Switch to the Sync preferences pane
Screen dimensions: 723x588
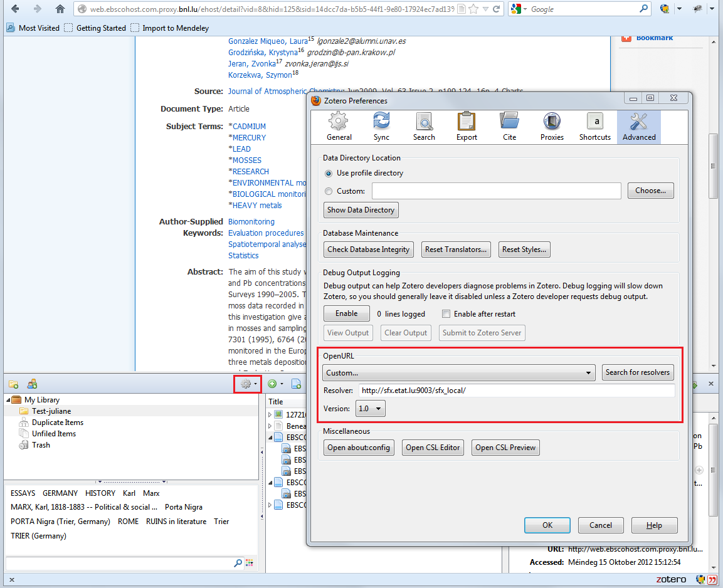pyautogui.click(x=381, y=127)
